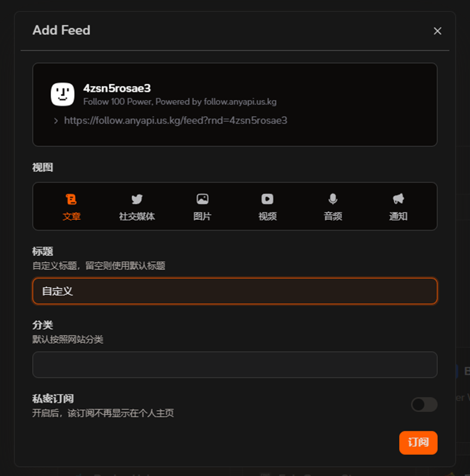Select the 文章 articles view icon
470x476 pixels.
71,199
